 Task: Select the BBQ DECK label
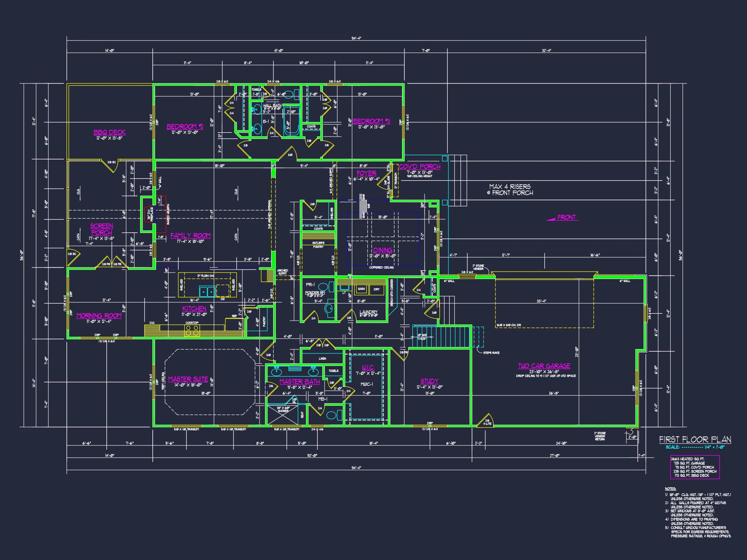pos(109,132)
